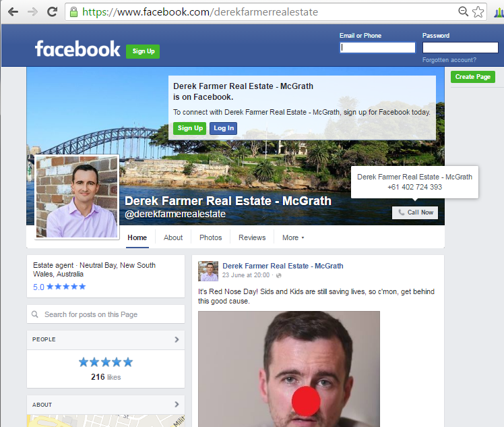Viewport: 504px width, 427px height.
Task: Click Search for posts on this Page box
Action: click(x=106, y=314)
